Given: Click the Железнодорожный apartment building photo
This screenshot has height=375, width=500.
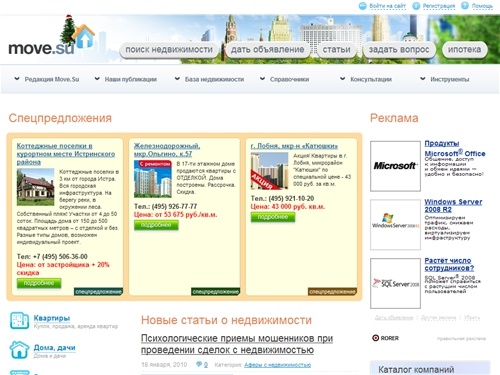Looking at the screenshot, I should pyautogui.click(x=153, y=179).
